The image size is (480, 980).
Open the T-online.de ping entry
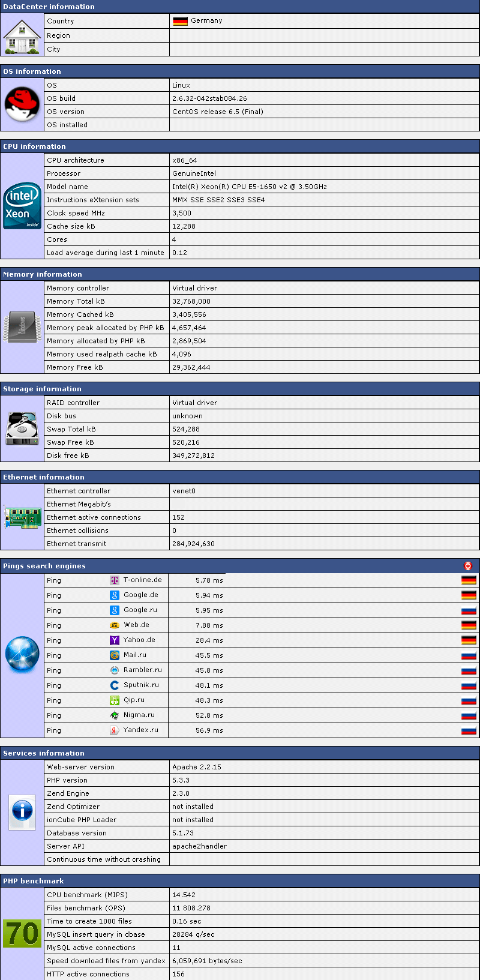coord(142,580)
